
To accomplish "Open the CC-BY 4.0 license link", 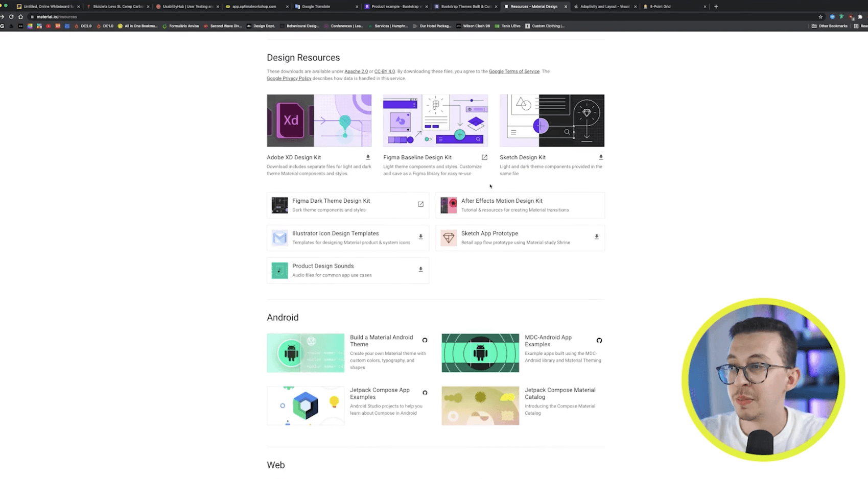I will (385, 71).
